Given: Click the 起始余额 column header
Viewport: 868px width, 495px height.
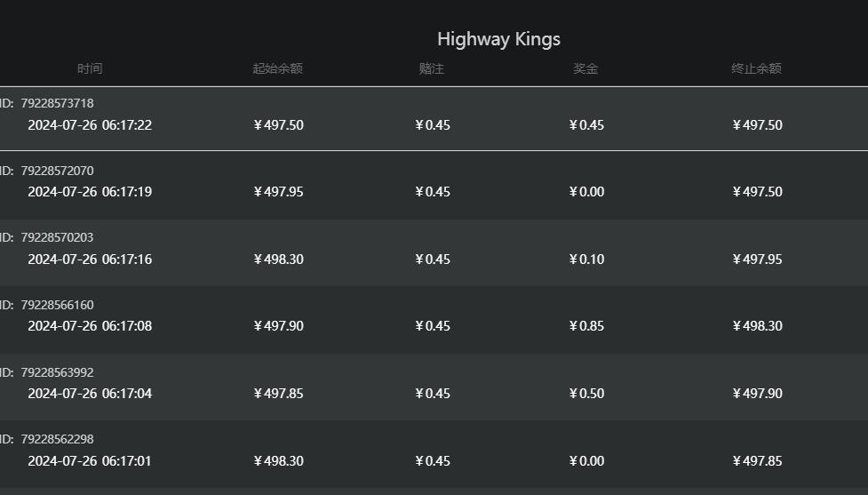Looking at the screenshot, I should pos(277,68).
